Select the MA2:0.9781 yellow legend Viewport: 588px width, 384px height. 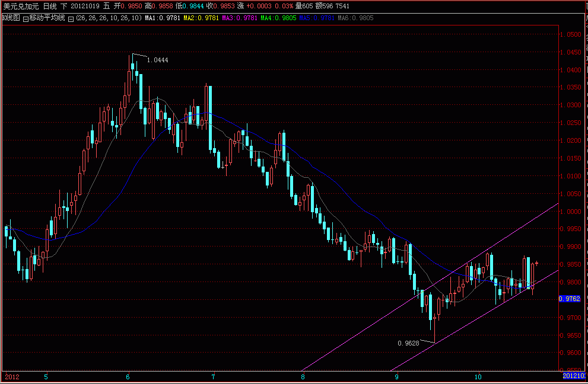201,18
